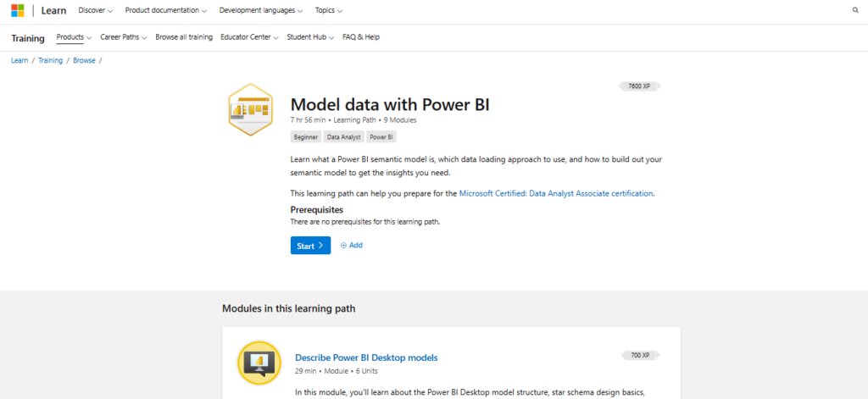Open the Student Hub dropdown
This screenshot has height=399, width=868.
(310, 37)
